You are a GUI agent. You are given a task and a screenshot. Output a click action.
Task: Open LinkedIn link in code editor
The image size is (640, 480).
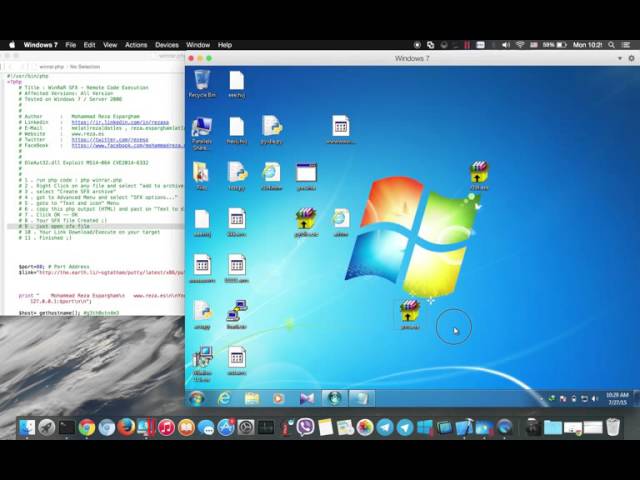point(120,122)
